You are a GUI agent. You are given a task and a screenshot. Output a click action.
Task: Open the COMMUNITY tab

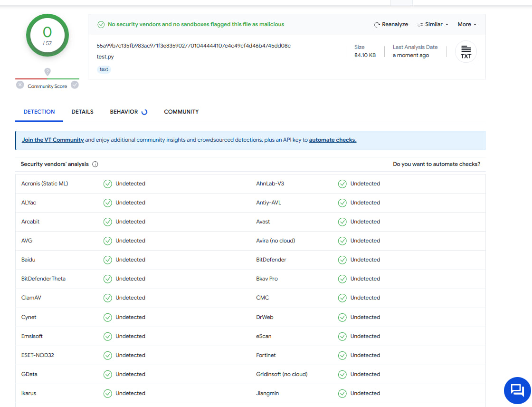(181, 112)
